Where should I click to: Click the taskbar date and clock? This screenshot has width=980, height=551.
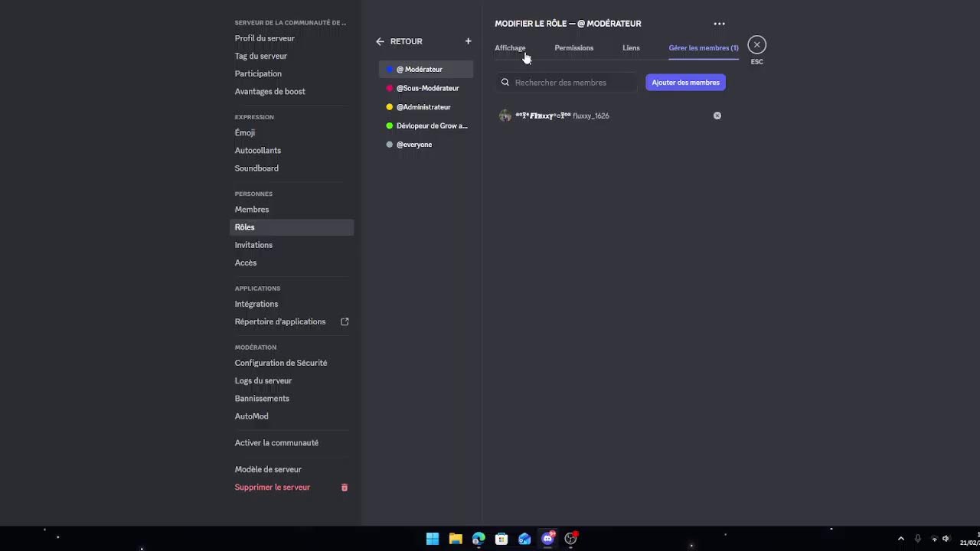[x=969, y=539]
